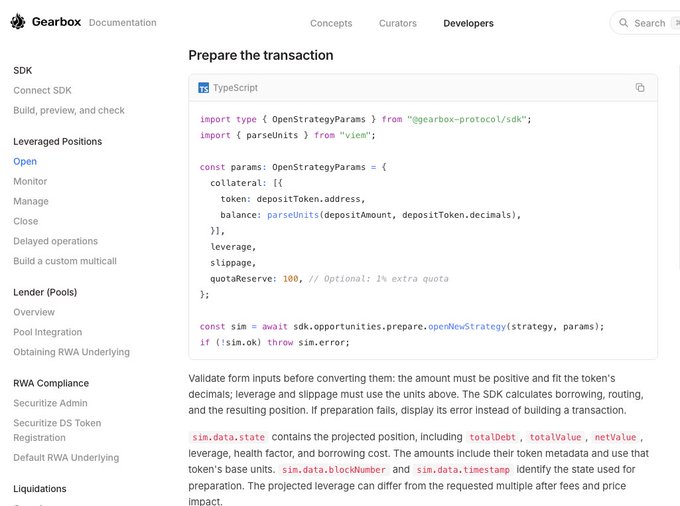Open the Close page in sidebar
This screenshot has height=506, width=680.
[26, 221]
